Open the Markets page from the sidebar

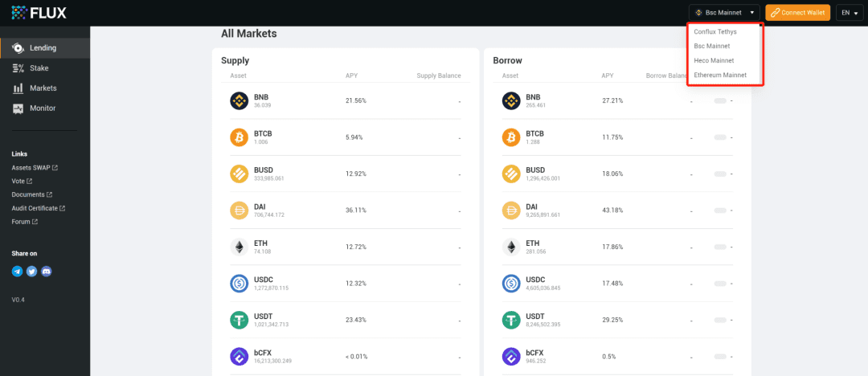click(45, 88)
